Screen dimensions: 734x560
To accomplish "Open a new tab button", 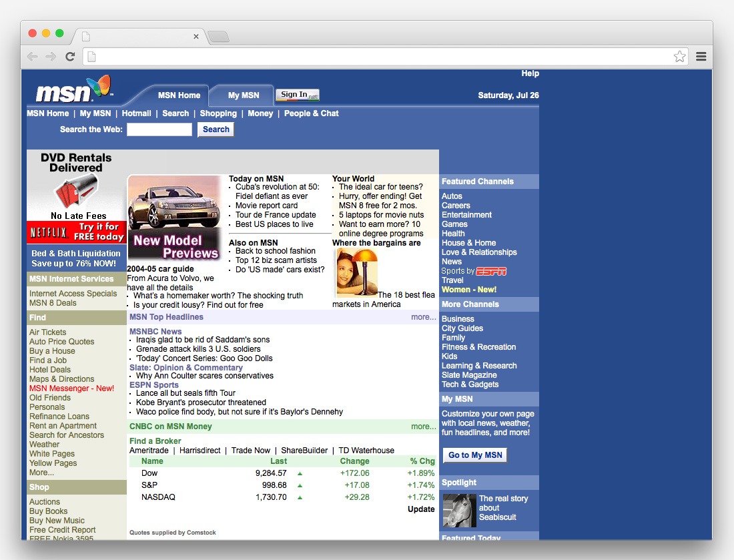I will [218, 37].
